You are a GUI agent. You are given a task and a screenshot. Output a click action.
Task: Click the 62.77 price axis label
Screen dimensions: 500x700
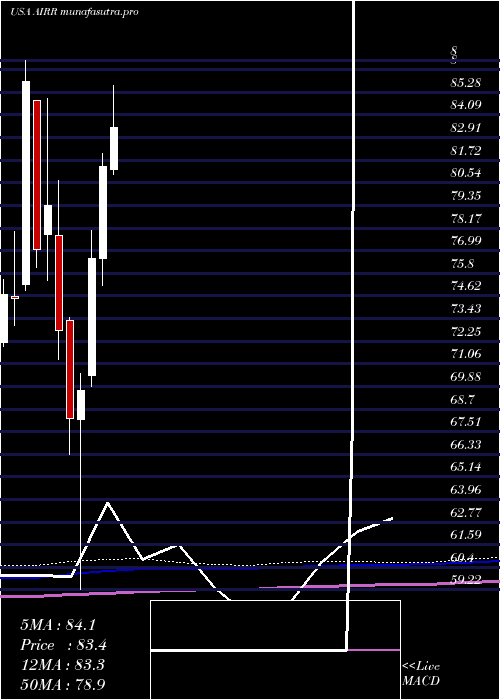coord(466,512)
